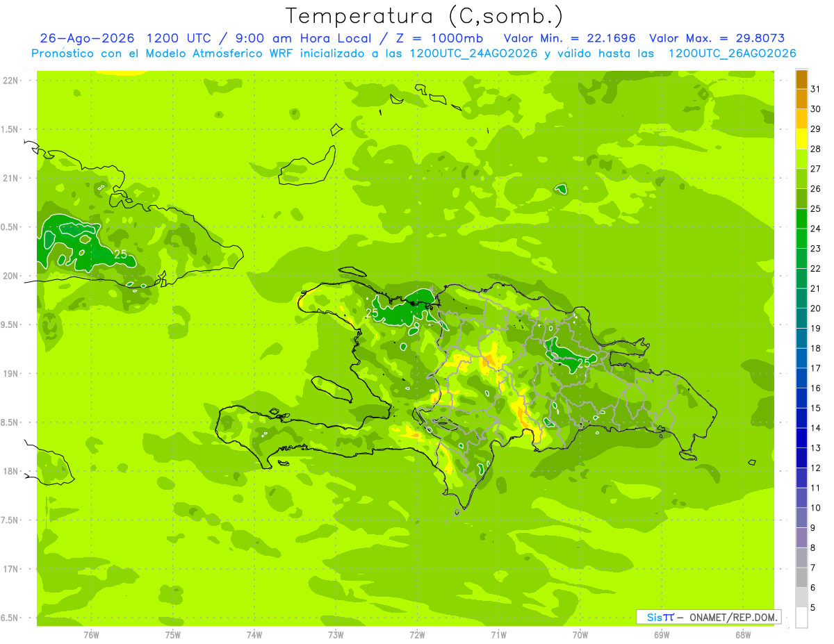Click the "25" contour label over Cuba
Screen dimensions: 834x644
121,254
